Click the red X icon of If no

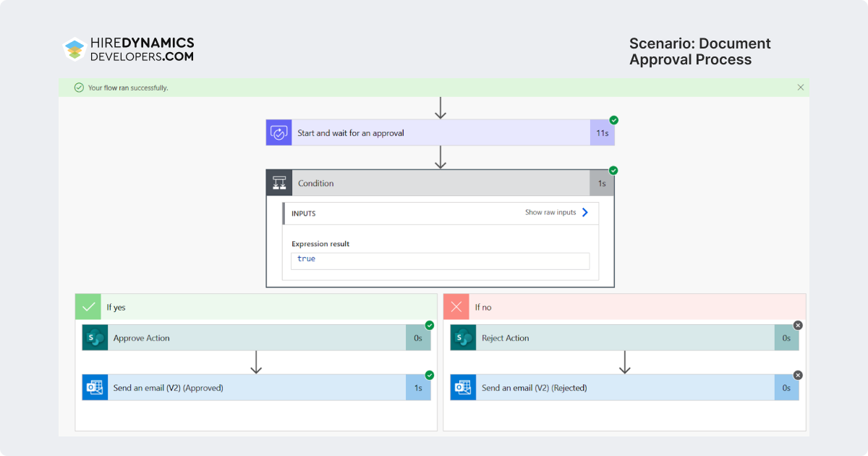coord(456,307)
